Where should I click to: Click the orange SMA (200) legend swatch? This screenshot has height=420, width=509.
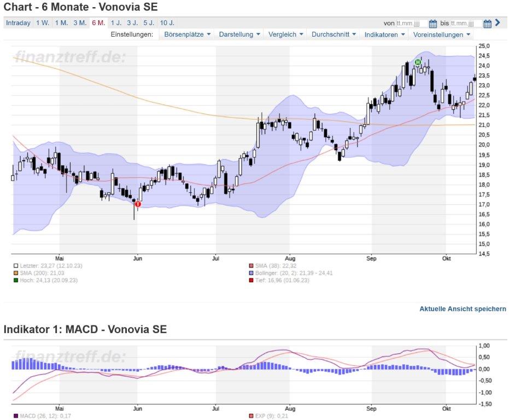pyautogui.click(x=15, y=273)
